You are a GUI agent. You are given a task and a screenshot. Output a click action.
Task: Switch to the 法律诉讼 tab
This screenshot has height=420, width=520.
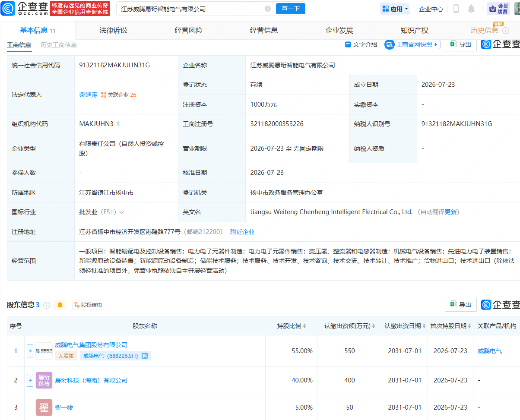[113, 30]
